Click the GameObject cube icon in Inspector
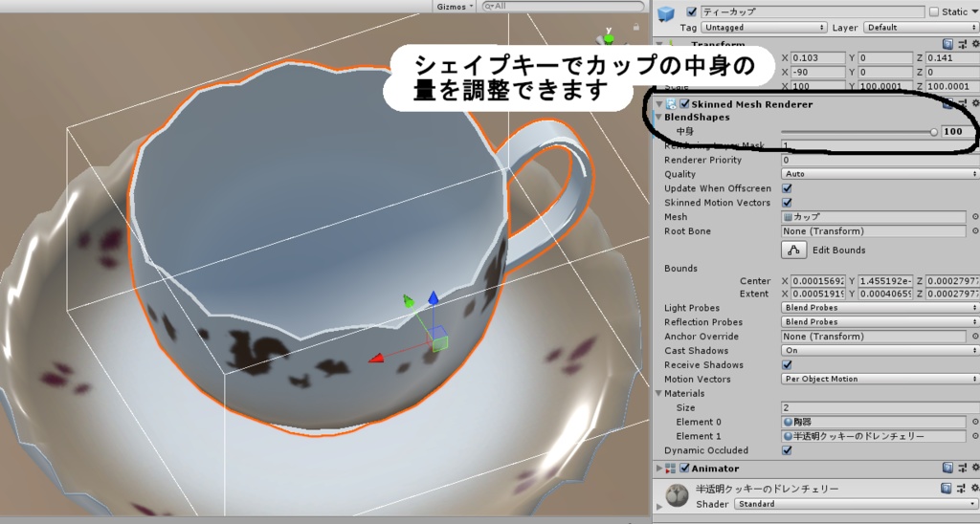This screenshot has width=980, height=524. pos(666,13)
